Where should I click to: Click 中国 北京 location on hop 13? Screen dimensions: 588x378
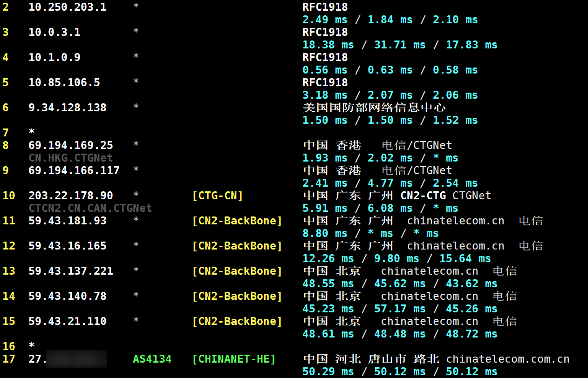pyautogui.click(x=332, y=271)
